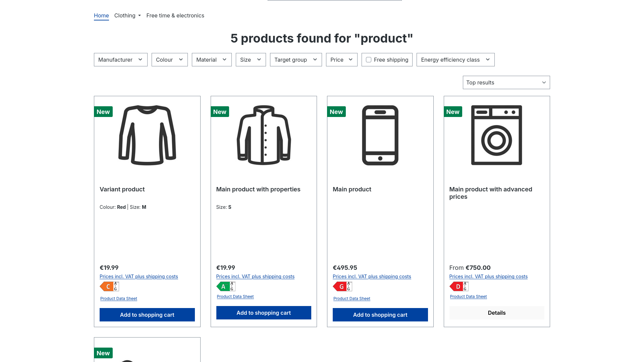Click the shirt icon on Main product with properties

pos(264,135)
